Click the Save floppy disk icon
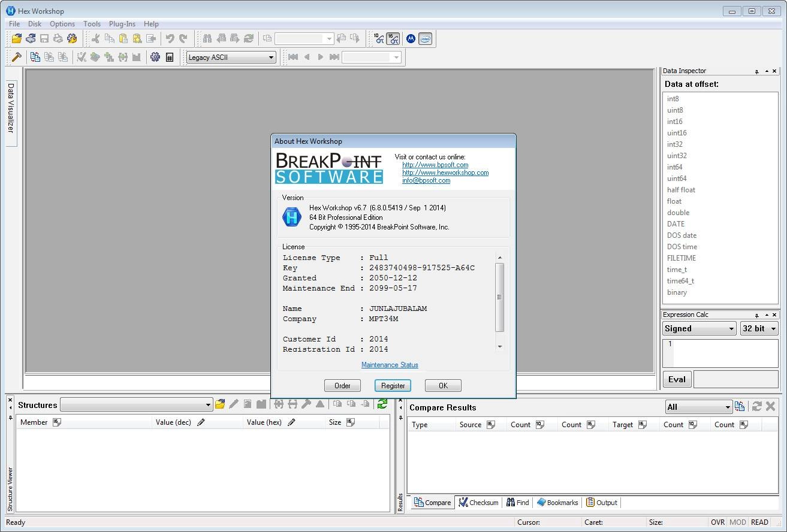This screenshot has height=532, width=787. point(44,38)
